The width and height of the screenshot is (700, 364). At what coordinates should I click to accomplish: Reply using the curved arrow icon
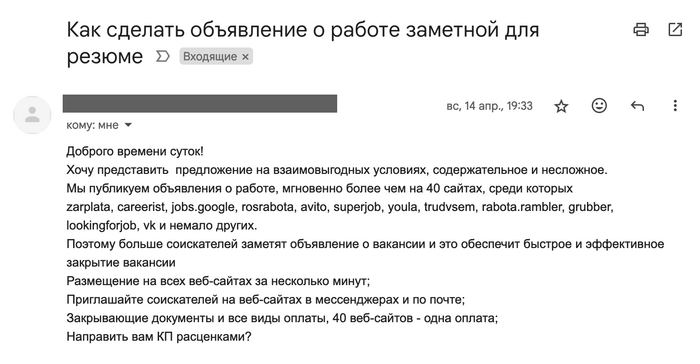pos(637,106)
